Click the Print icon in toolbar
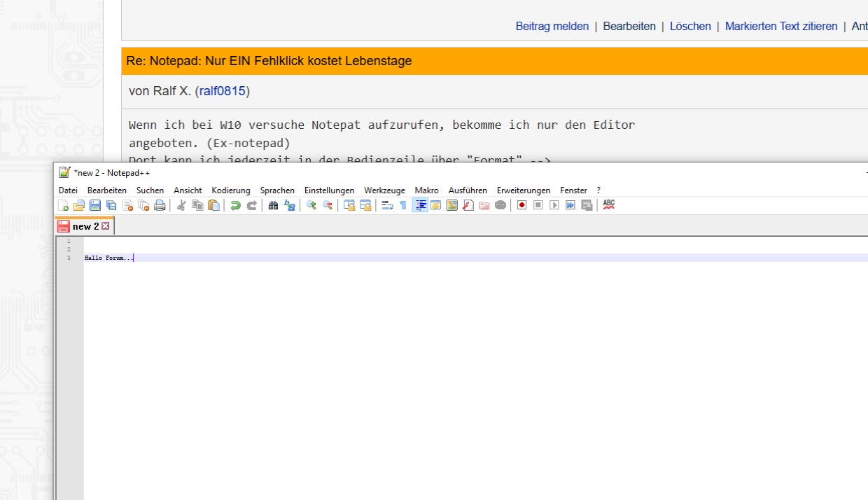 point(160,205)
